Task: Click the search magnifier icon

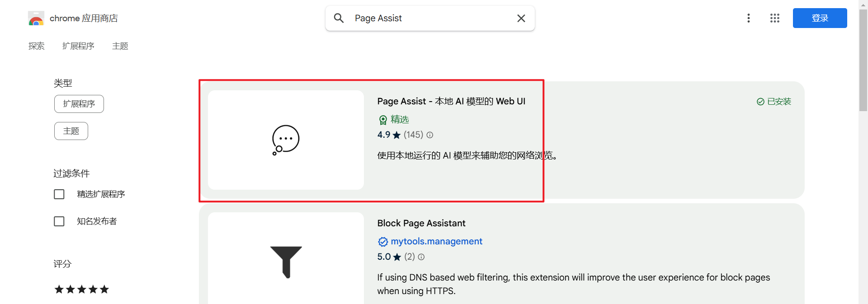Action: pyautogui.click(x=339, y=18)
